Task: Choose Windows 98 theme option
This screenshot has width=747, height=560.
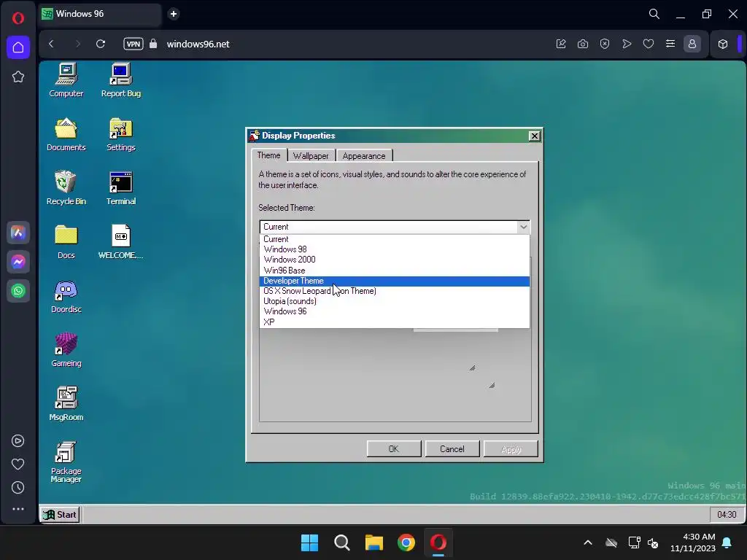Action: 395,249
